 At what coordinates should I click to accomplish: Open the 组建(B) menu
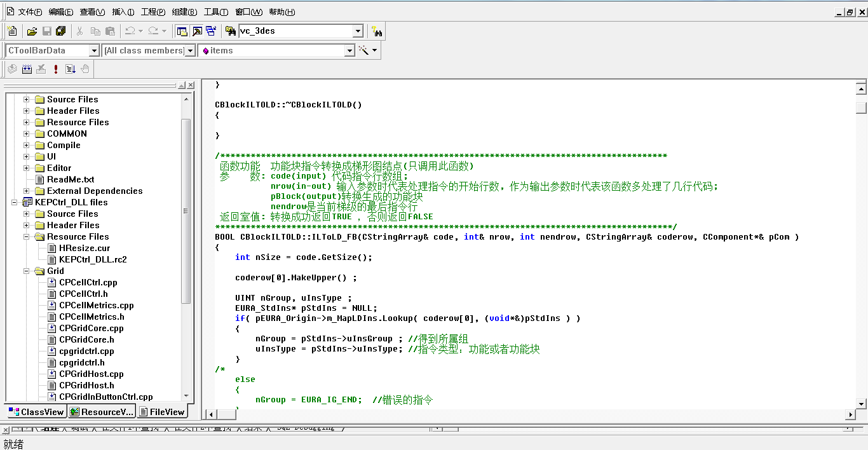pyautogui.click(x=184, y=11)
